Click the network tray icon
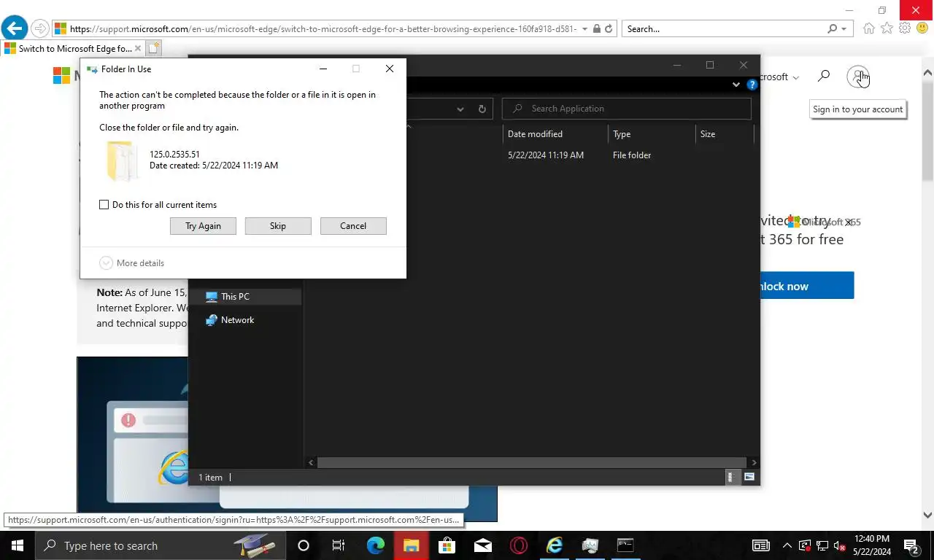934x560 pixels. 822,545
